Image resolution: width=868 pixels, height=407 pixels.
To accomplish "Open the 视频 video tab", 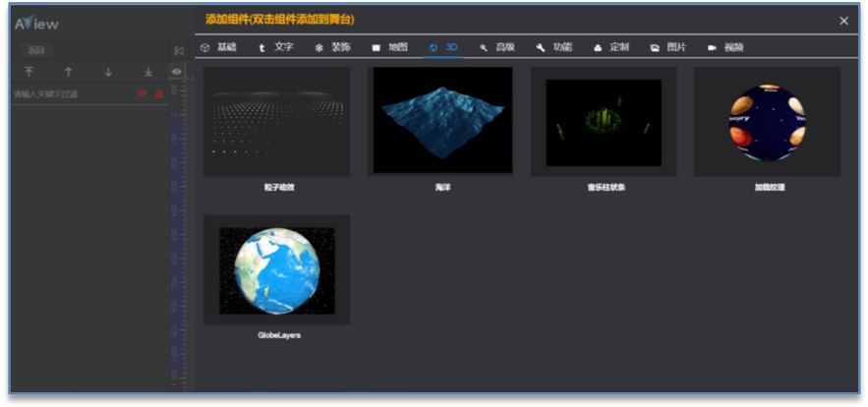I will (x=725, y=47).
